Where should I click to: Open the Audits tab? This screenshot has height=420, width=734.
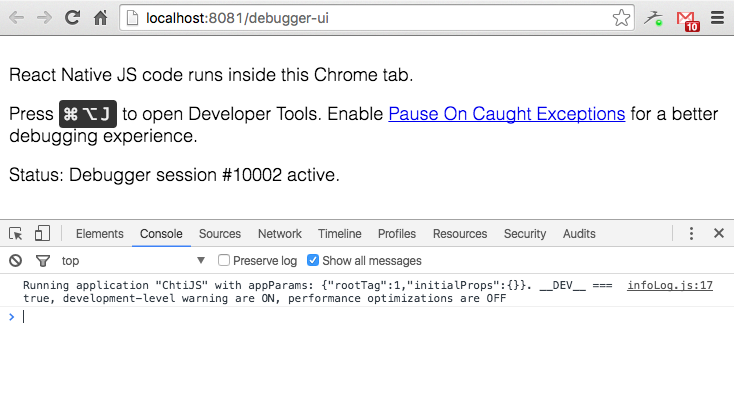579,234
